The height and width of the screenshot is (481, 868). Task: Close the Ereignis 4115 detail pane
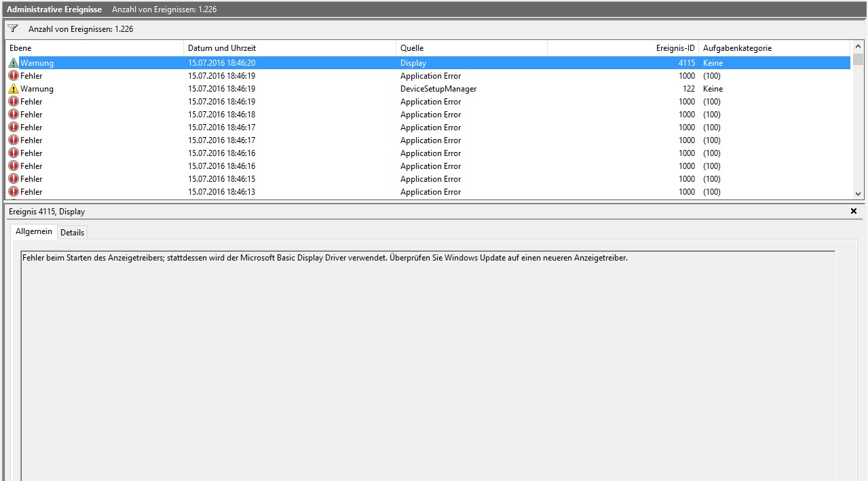click(x=854, y=211)
